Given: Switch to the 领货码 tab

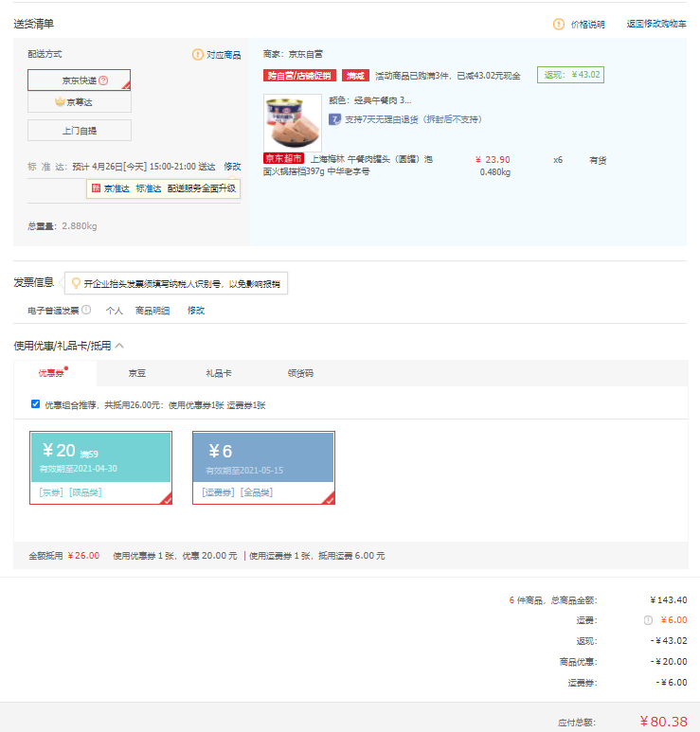Looking at the screenshot, I should pos(300,373).
